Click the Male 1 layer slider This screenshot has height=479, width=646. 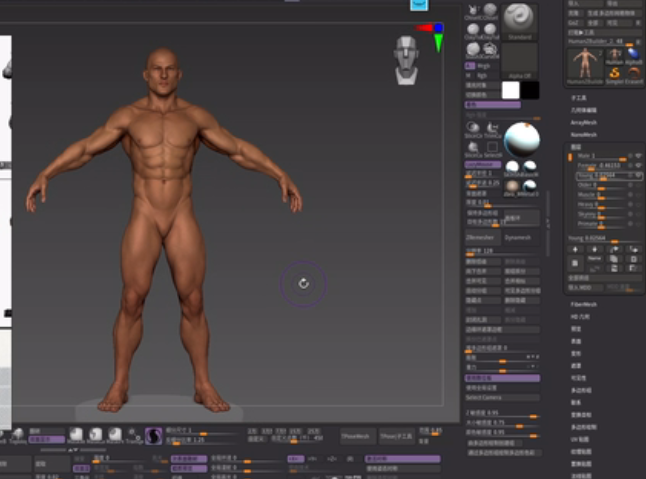point(602,156)
